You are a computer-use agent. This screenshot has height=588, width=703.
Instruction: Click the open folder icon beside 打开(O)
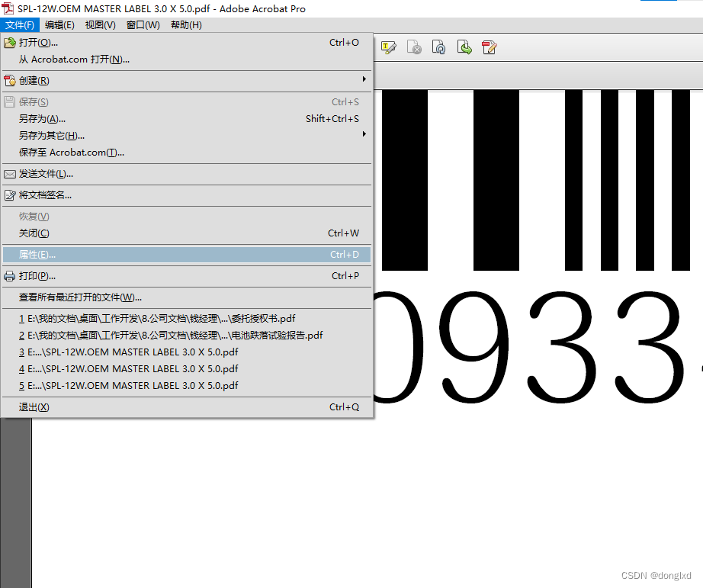[x=9, y=43]
